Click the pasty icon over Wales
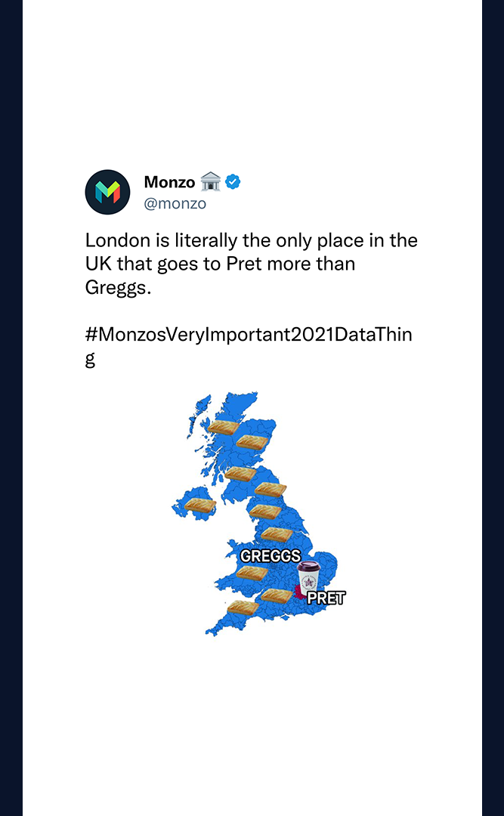This screenshot has height=816, width=504. click(252, 573)
